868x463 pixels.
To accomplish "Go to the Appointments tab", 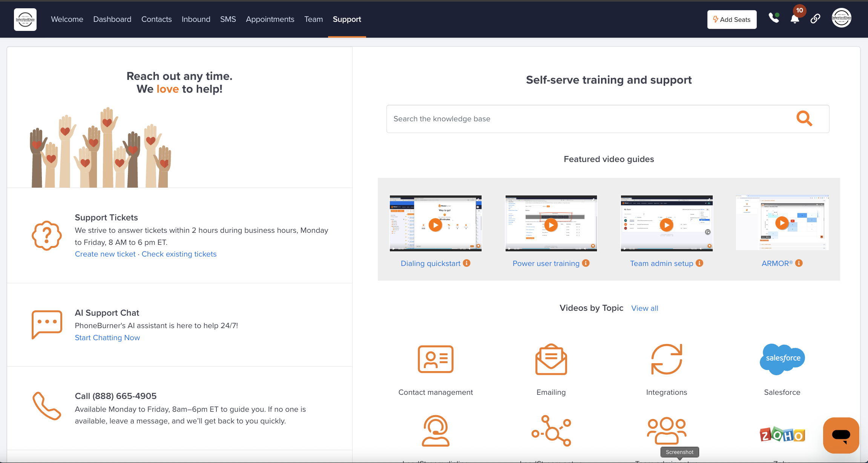I will pyautogui.click(x=270, y=19).
